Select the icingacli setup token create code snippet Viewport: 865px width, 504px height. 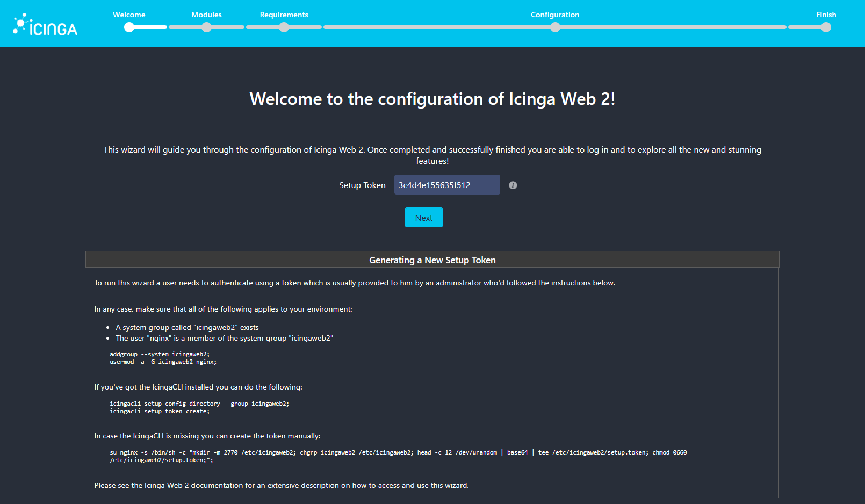[160, 411]
